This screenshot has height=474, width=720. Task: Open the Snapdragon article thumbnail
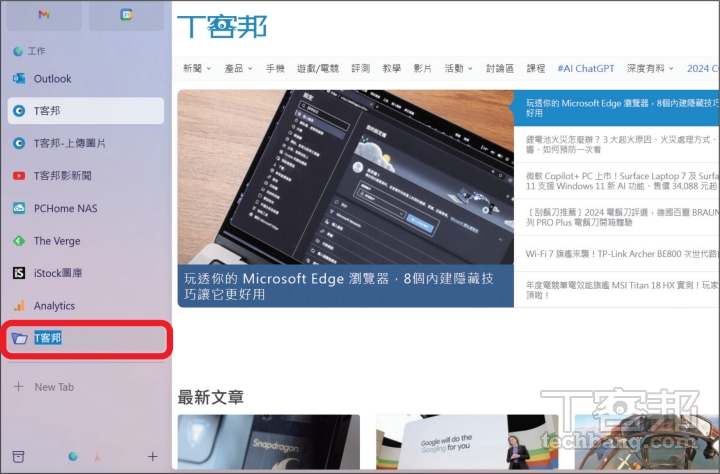point(269,442)
